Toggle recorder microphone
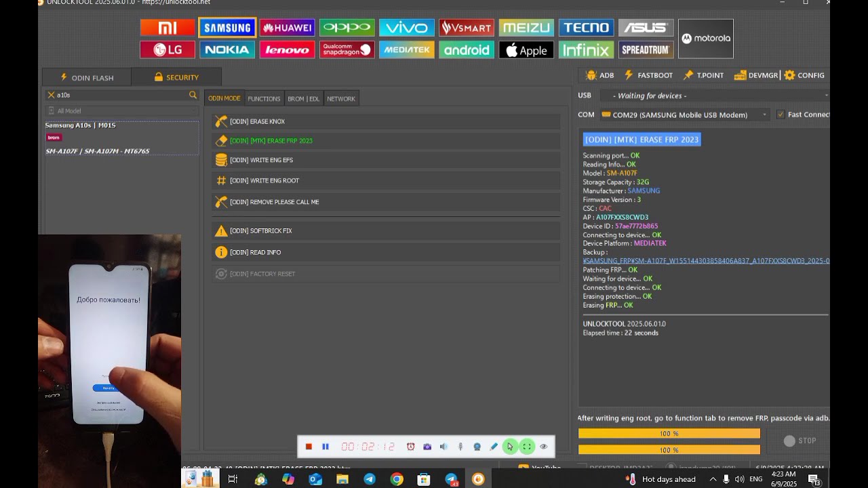The width and height of the screenshot is (868, 488). point(460,447)
